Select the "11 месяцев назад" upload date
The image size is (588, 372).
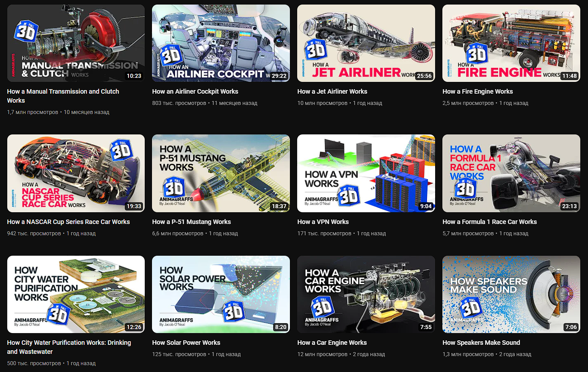(x=235, y=103)
